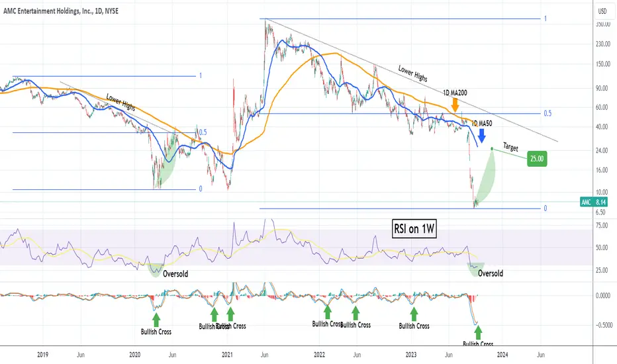Screen dimensions: 617x364
Task: Click the 2019 time axis label
Action: coord(42,355)
